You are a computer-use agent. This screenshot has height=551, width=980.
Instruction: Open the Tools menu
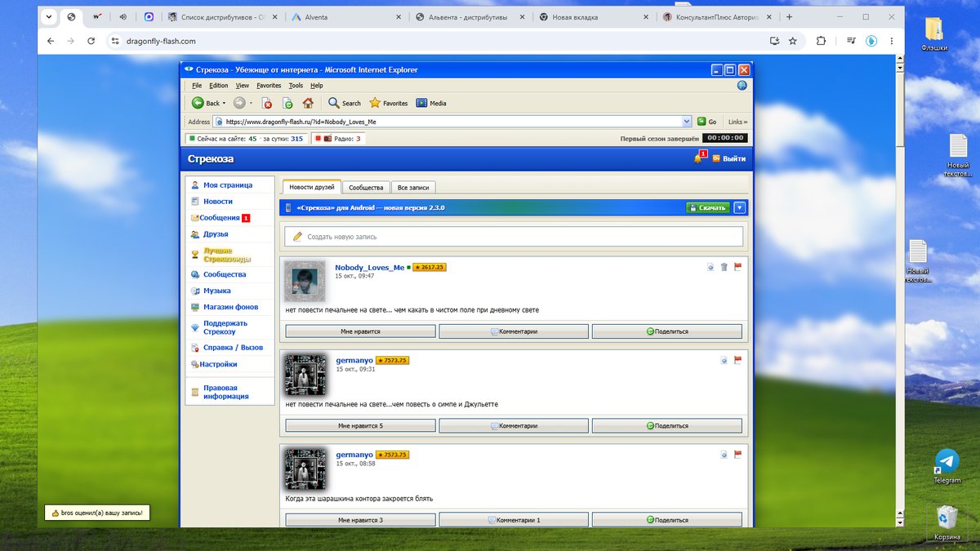[x=296, y=85]
